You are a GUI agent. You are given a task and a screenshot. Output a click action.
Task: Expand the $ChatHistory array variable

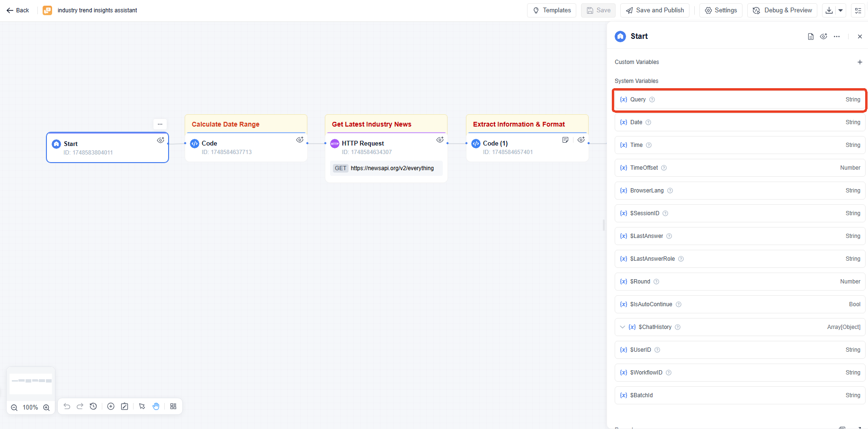click(x=622, y=327)
